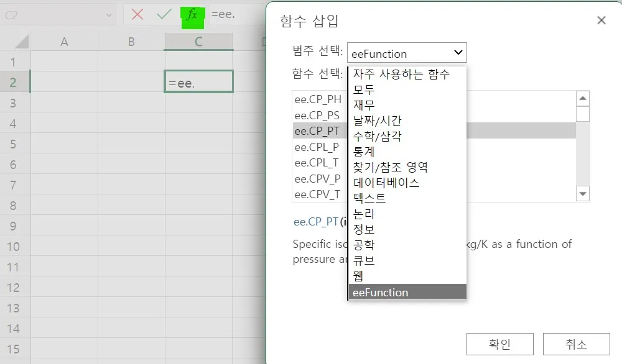622x364 pixels.
Task: Pick 찾기/참조 영역 in the dropdown list
Action: click(390, 167)
